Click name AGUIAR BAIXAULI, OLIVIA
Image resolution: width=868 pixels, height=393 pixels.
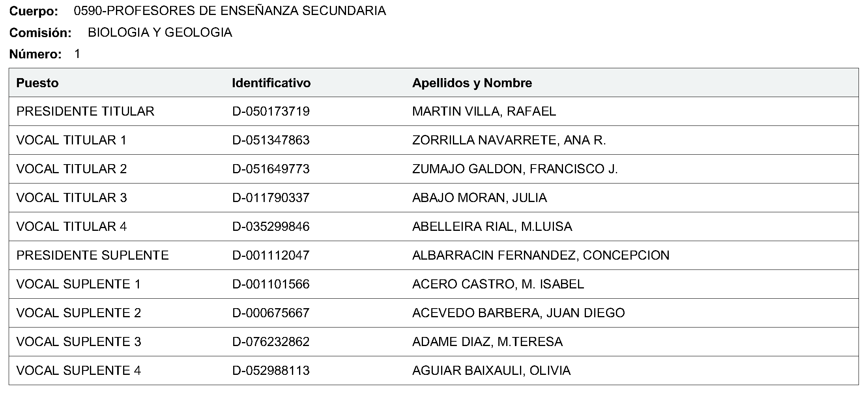click(x=491, y=371)
